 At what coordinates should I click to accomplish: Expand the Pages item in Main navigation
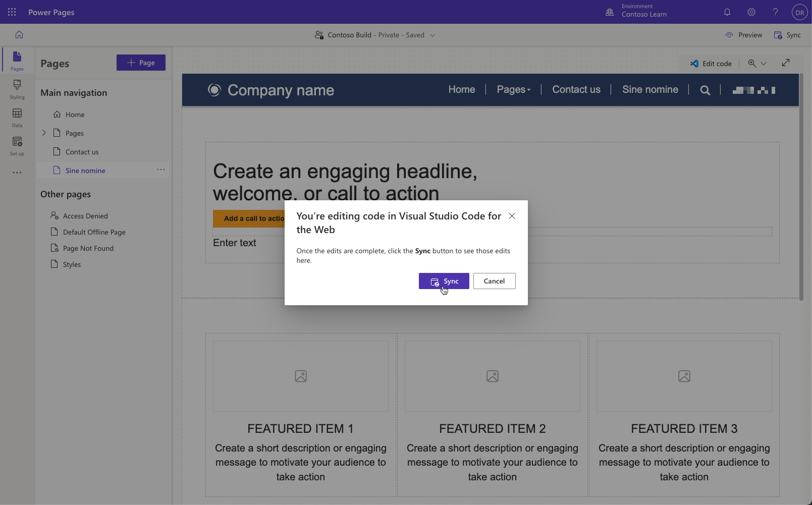[44, 133]
